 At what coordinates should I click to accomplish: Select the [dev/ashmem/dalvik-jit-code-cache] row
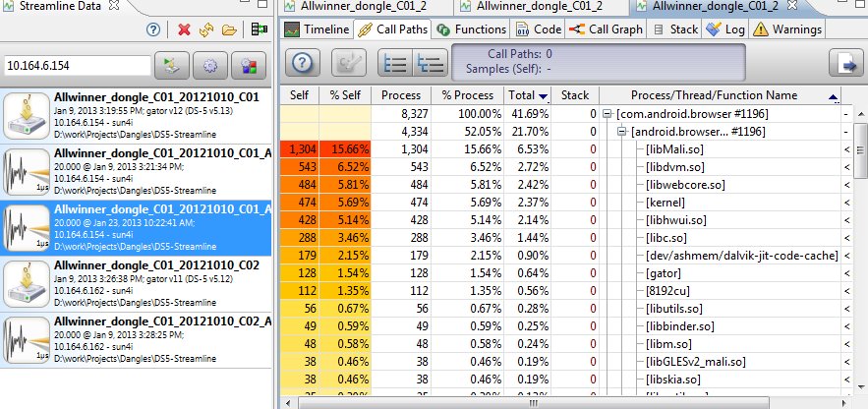pyautogui.click(x=566, y=256)
